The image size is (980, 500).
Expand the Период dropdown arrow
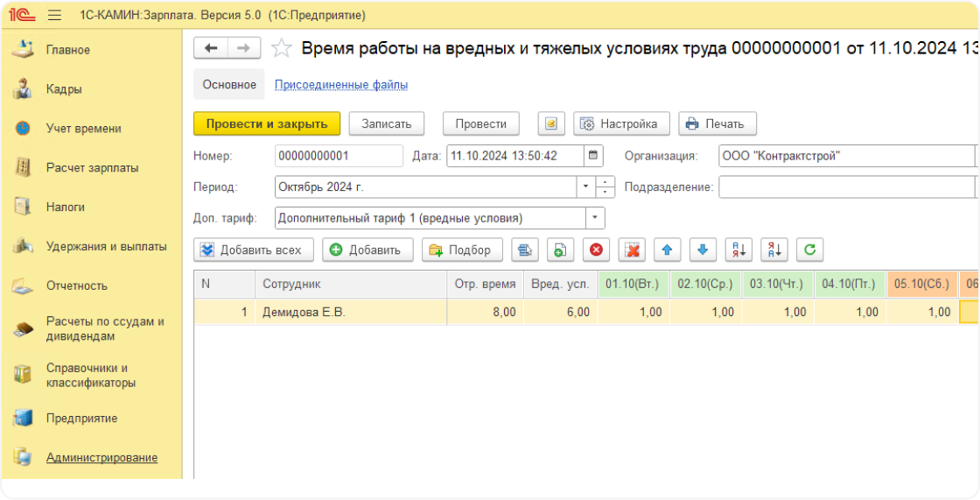[585, 187]
